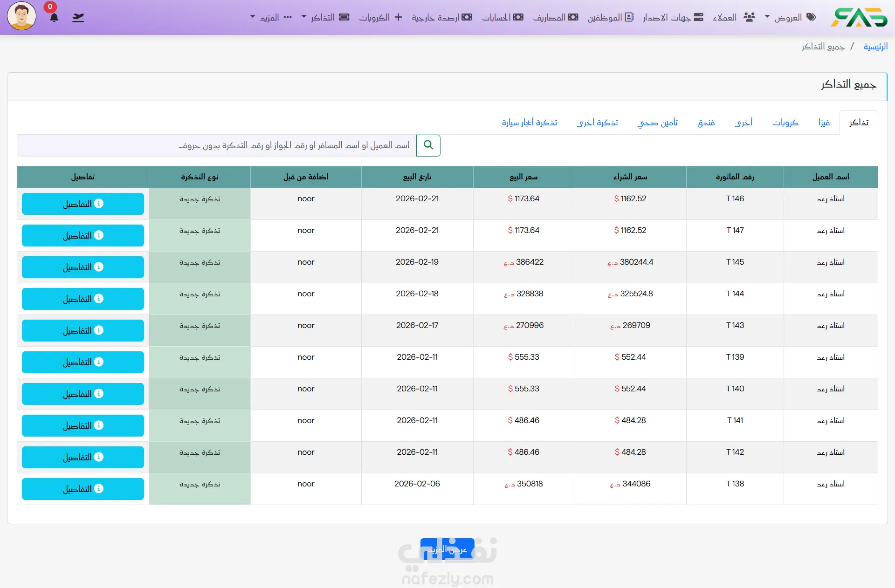The image size is (895, 588).
Task: Click the الرئيسية (home) breadcrumb link
Action: 875,47
